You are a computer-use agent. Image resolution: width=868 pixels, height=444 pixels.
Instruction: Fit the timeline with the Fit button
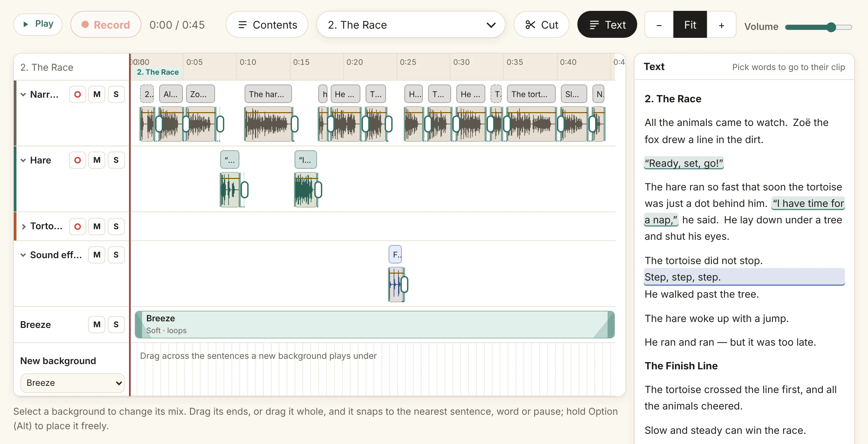coord(690,25)
